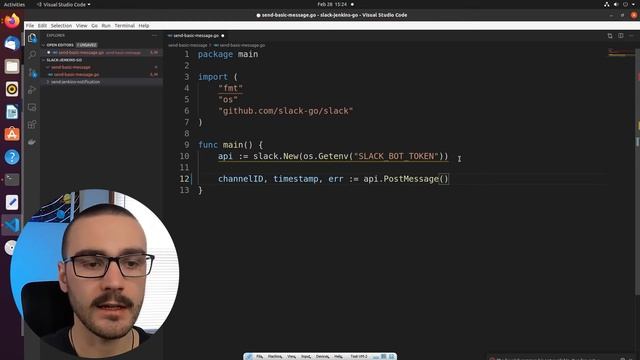The width and height of the screenshot is (640, 360).
Task: Open the Help menu
Action: coord(144,26)
